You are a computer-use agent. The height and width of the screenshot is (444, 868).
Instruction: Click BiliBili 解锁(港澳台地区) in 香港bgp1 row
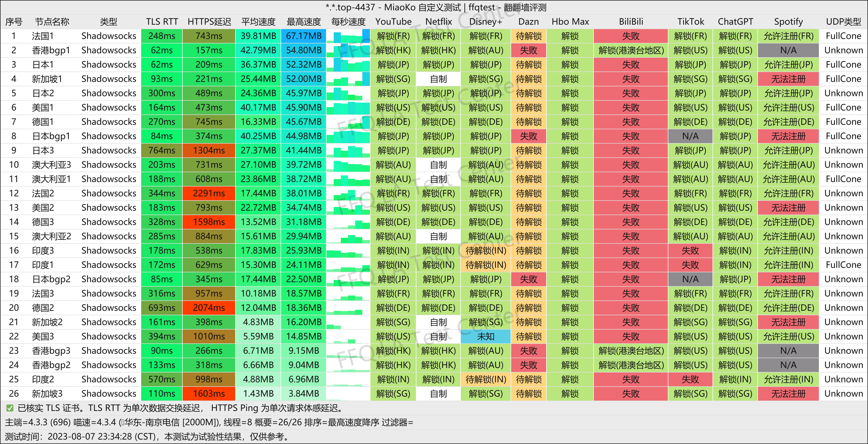pos(631,50)
